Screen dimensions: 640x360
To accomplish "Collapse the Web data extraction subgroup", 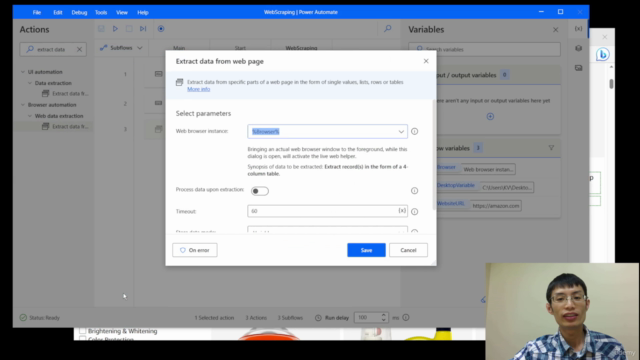I will 30,116.
